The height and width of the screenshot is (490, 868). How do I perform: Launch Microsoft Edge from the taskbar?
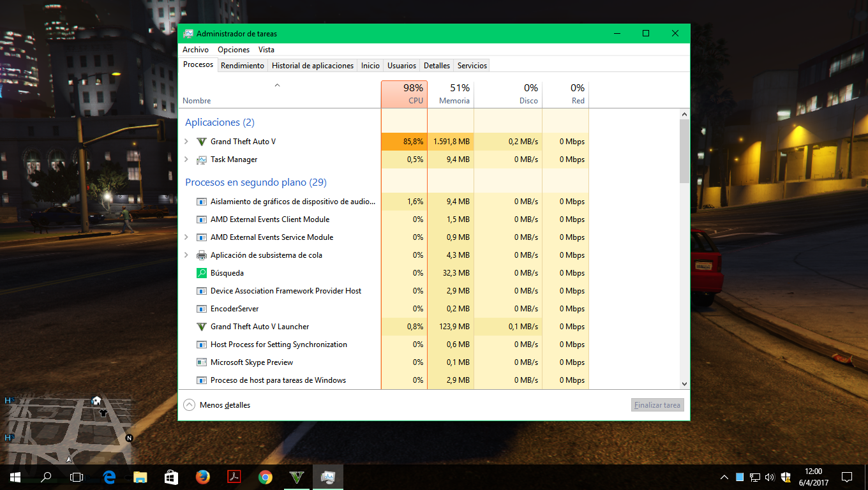point(109,477)
